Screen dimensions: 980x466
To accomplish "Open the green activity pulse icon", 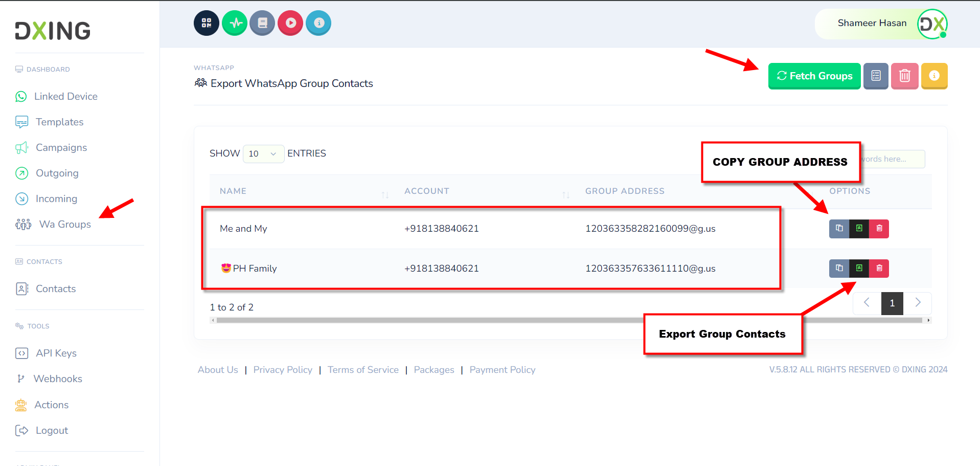I will [235, 23].
